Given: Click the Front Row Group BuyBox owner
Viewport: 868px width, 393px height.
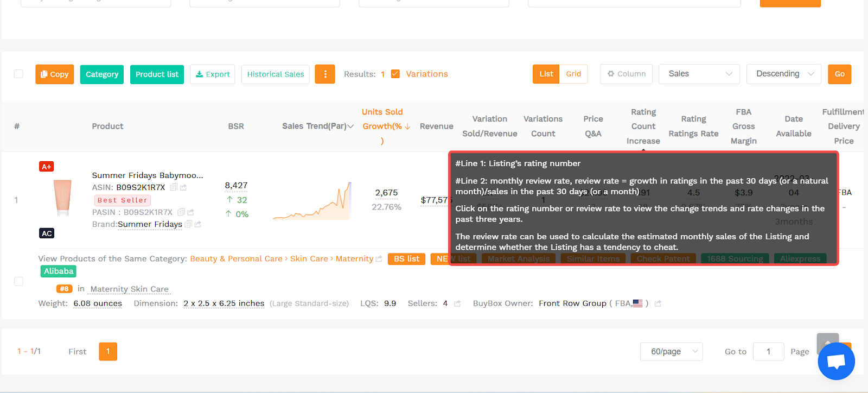Looking at the screenshot, I should [572, 303].
